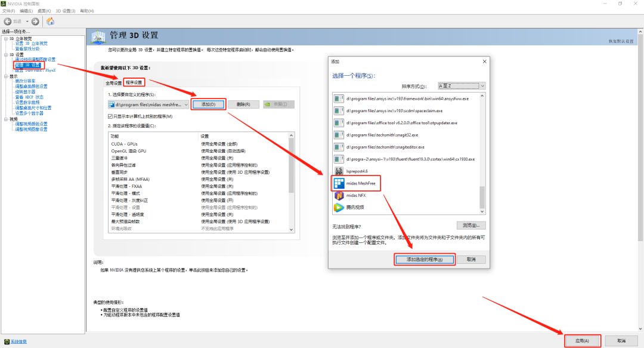Click 取消 button at bottom of main window

621,341
